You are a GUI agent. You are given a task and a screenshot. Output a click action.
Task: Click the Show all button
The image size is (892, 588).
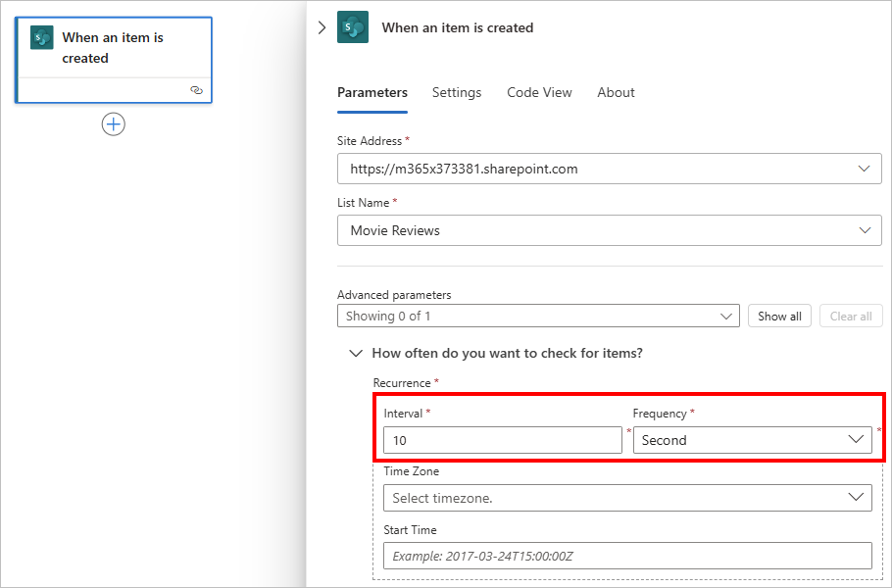tap(779, 316)
